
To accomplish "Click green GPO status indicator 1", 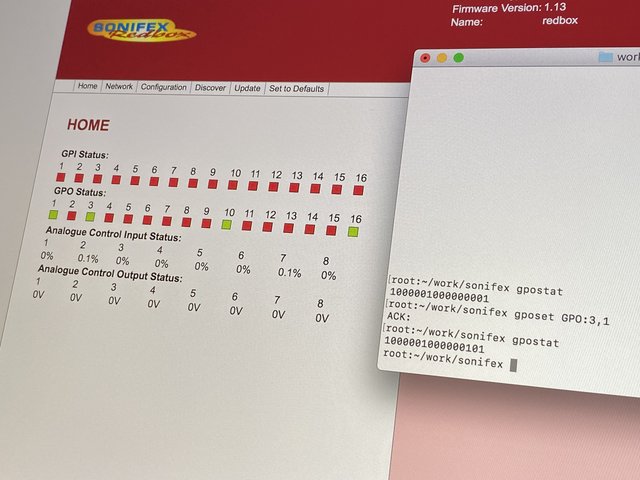I will (53, 214).
